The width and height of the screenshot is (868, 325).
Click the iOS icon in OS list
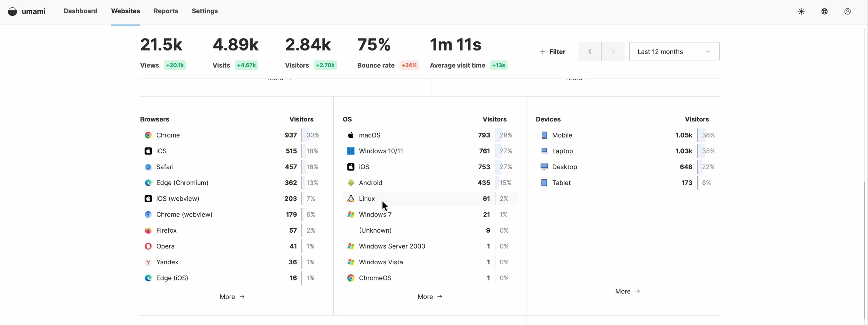(x=351, y=167)
